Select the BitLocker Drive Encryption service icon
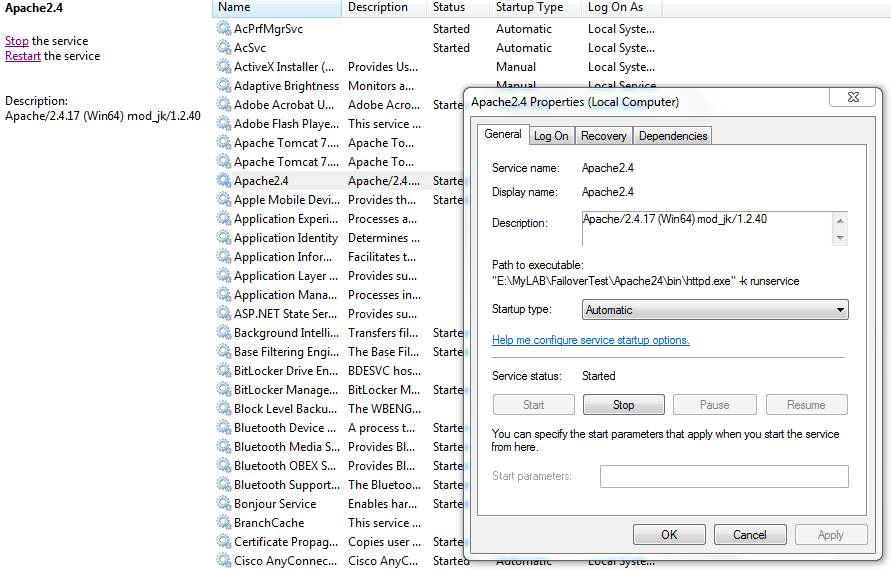Viewport: 891px width, 571px height. pyautogui.click(x=223, y=370)
